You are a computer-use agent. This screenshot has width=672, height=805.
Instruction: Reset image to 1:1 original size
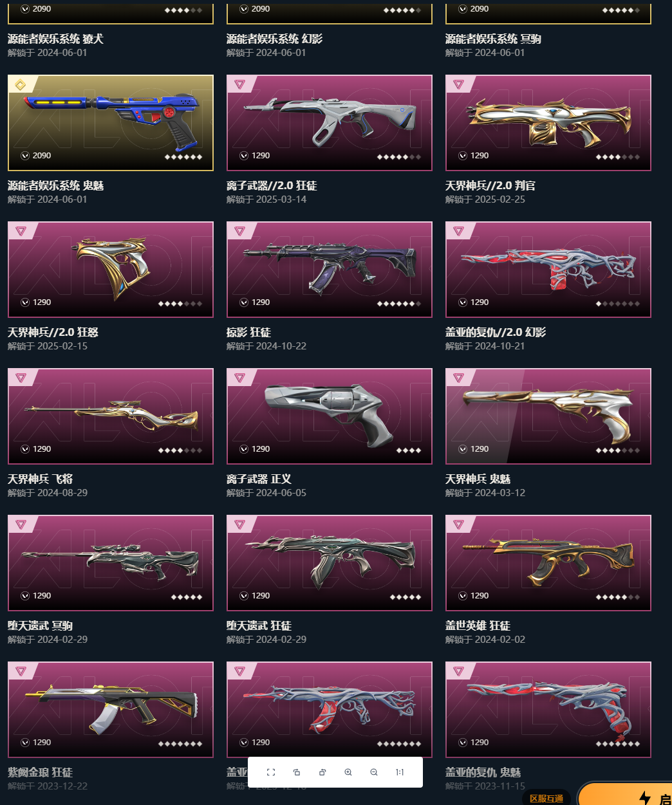(400, 772)
